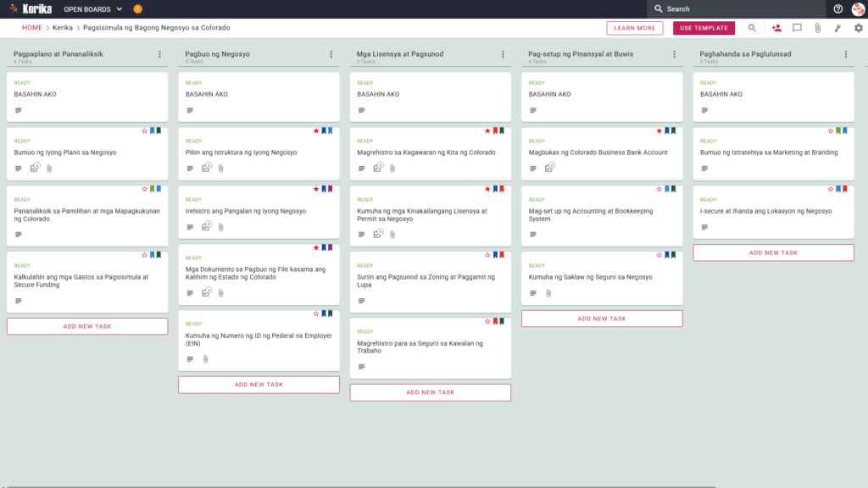Screen dimensions: 868x488
Task: Toggle star on Suriin ang Pagsunod sa Zoning card
Action: [487, 255]
